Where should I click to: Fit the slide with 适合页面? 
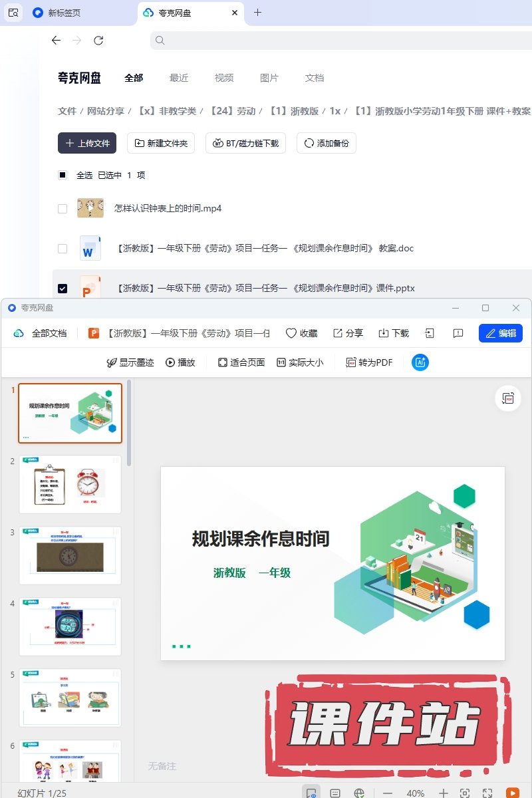pyautogui.click(x=241, y=362)
